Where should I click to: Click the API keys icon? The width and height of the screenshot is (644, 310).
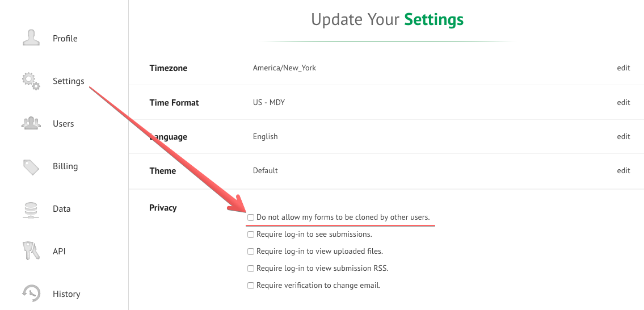[31, 251]
